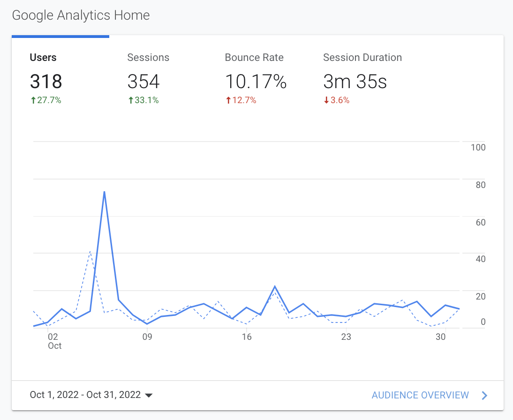
Task: Click the 80 value on the y-axis
Action: coord(481,185)
